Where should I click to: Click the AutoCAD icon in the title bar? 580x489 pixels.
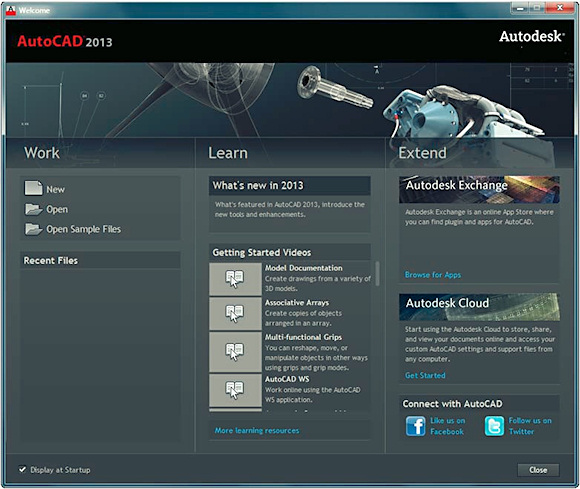point(11,10)
